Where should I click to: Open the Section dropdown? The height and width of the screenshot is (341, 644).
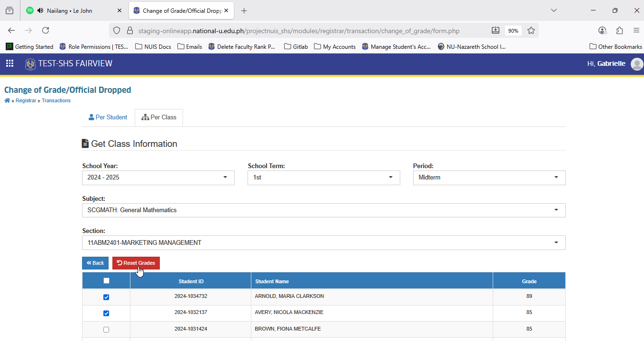click(x=324, y=243)
